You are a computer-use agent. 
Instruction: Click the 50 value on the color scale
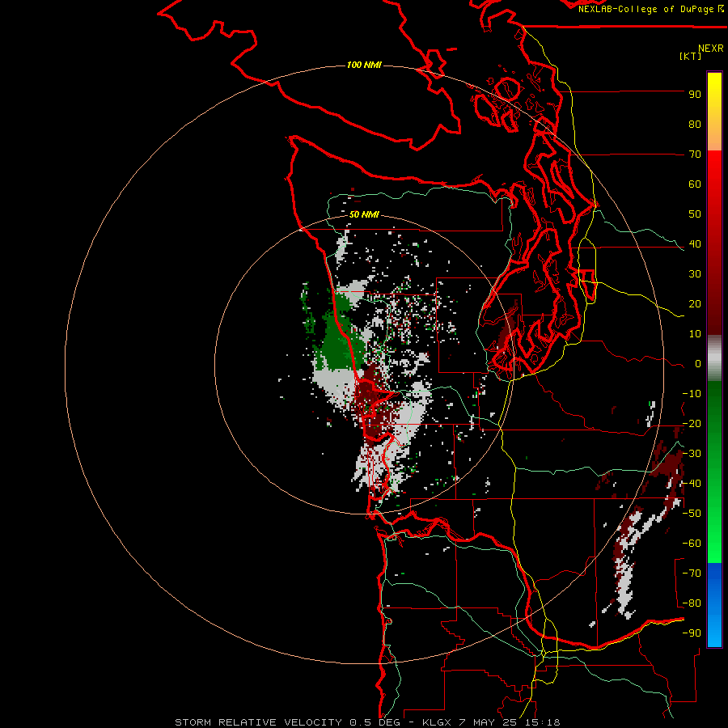695,214
